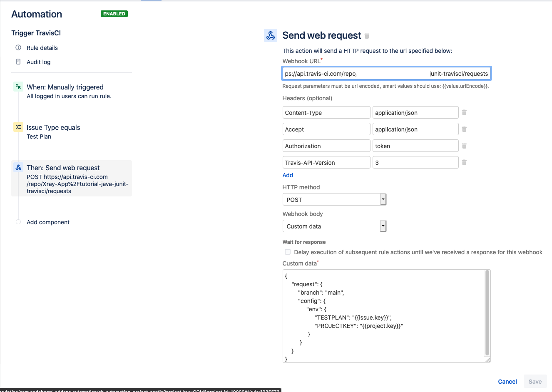Remove the Authorization header row

(x=464, y=146)
